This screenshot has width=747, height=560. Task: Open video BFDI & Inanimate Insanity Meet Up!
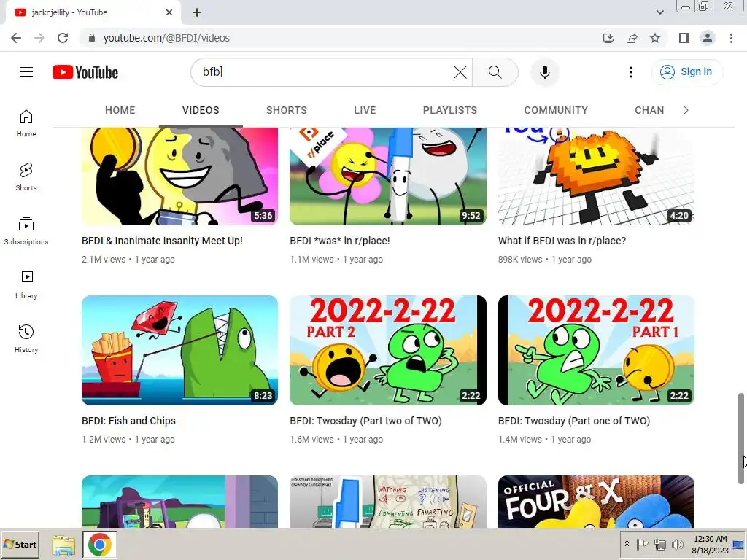(x=162, y=241)
